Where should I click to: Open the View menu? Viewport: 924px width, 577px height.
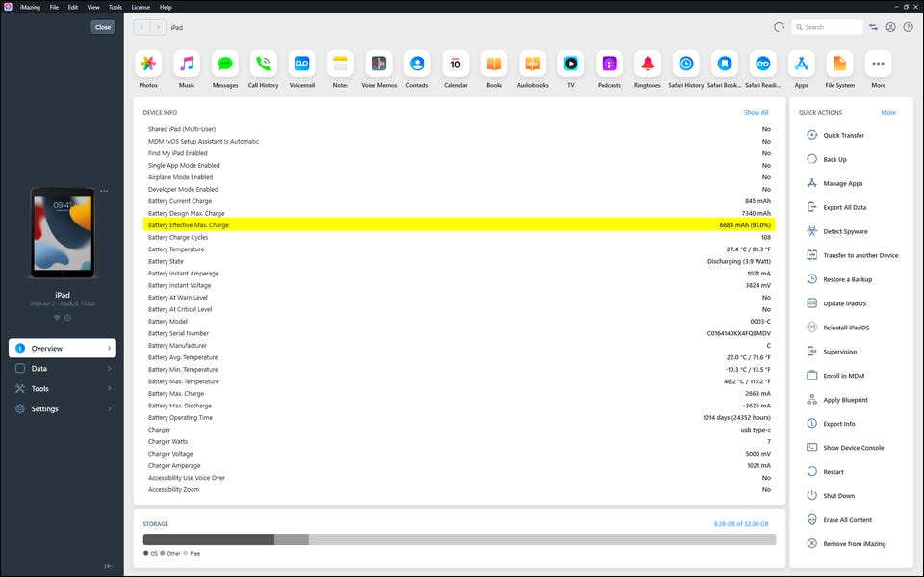pyautogui.click(x=93, y=7)
